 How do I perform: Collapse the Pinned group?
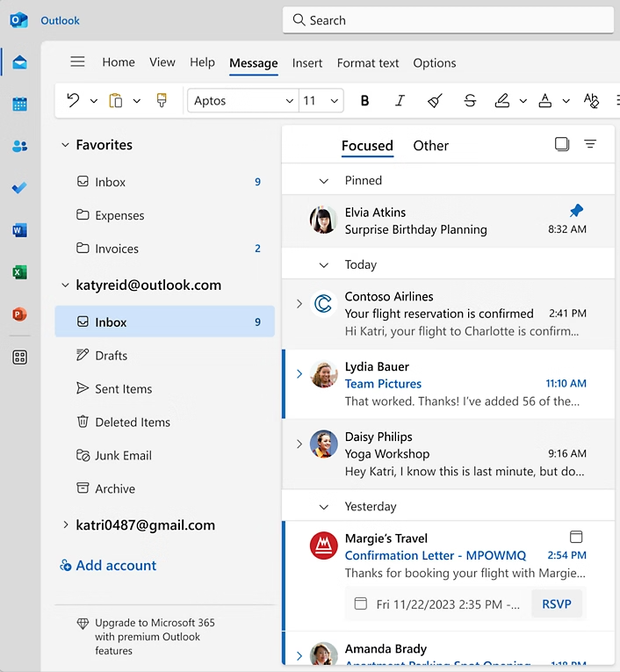pos(324,181)
